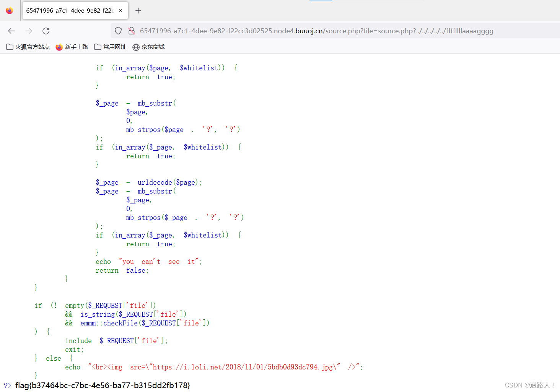Click inside the address bar URL text
The width and height of the screenshot is (560, 392).
coord(306,31)
